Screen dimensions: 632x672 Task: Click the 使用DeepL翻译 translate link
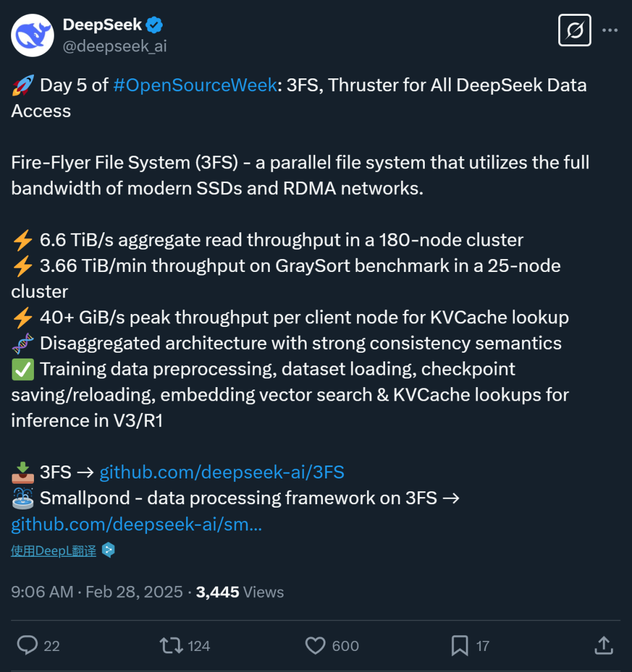coord(54,551)
